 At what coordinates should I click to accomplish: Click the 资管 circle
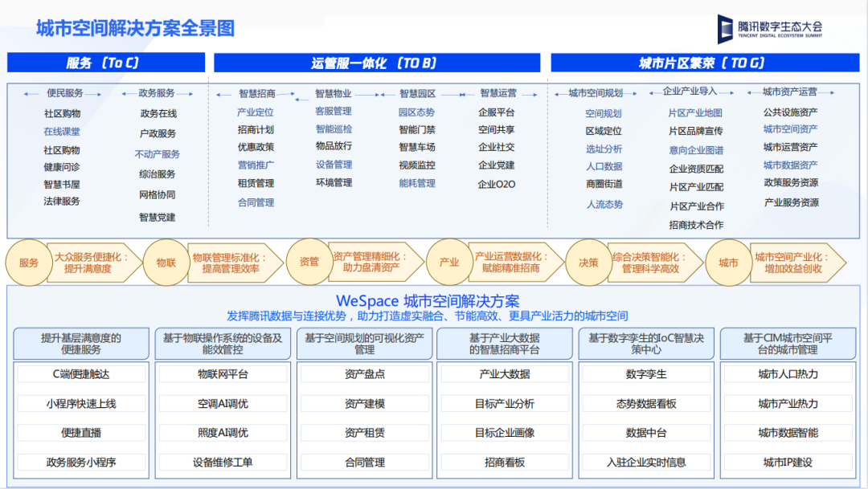tap(309, 262)
